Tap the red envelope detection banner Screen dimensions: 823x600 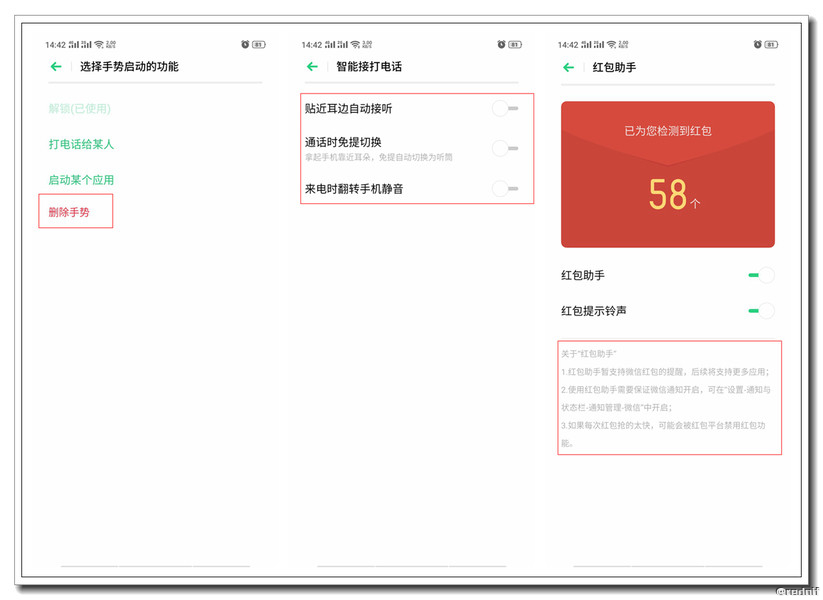[x=667, y=172]
